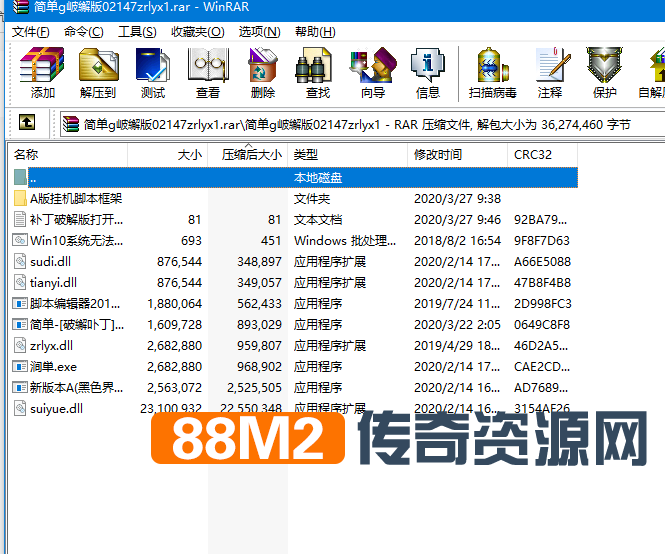This screenshot has height=554, width=665.
Task: Open the Commands (命令) menu
Action: coord(84,32)
